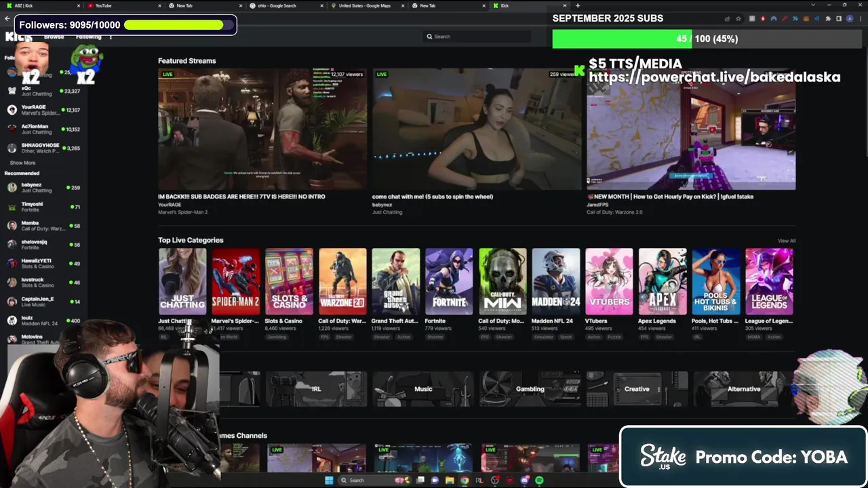Open the Fortnite category card

point(449,281)
